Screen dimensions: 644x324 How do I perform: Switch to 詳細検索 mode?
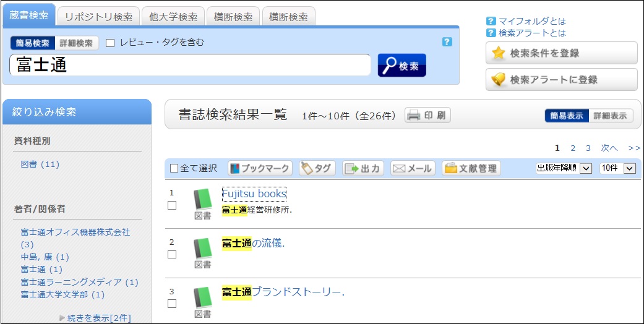(x=76, y=43)
